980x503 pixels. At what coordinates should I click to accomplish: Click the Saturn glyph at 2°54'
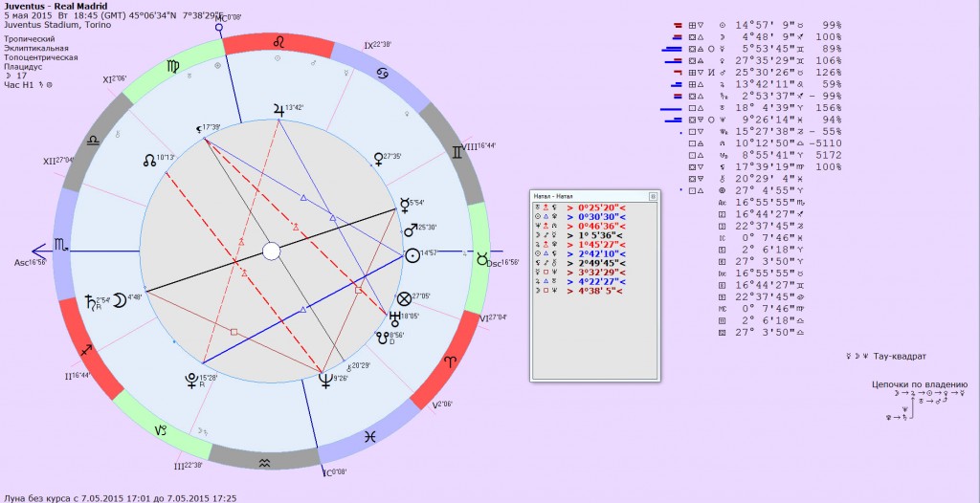point(89,304)
